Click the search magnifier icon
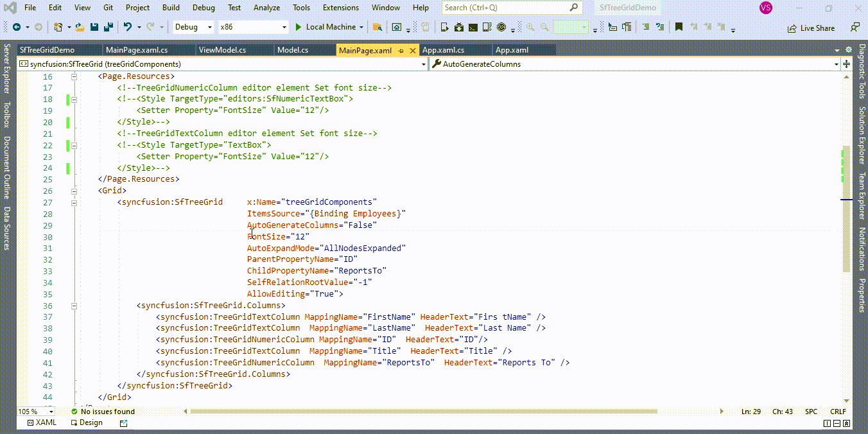The image size is (868, 434). [x=573, y=8]
